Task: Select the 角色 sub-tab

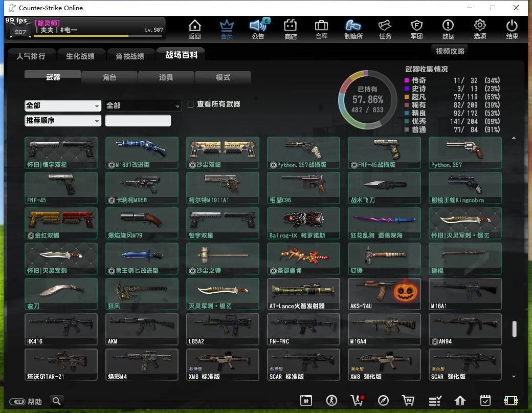Action: click(x=109, y=77)
